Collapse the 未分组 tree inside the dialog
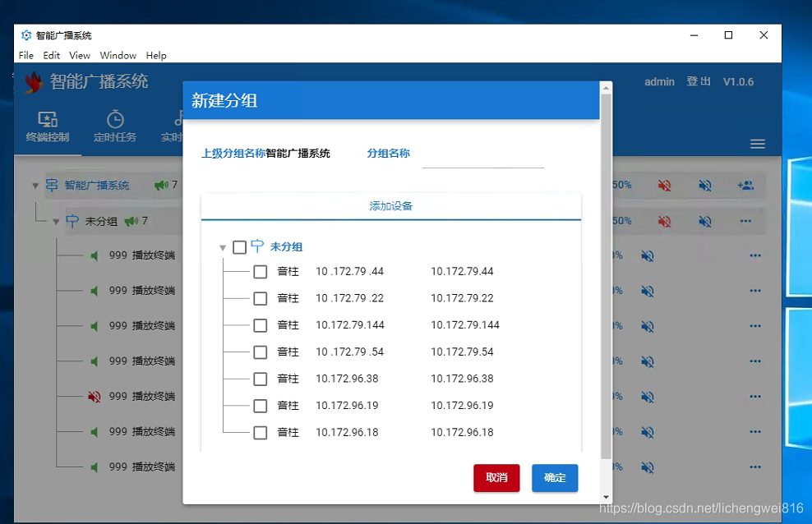The width and height of the screenshot is (812, 524). pos(222,246)
